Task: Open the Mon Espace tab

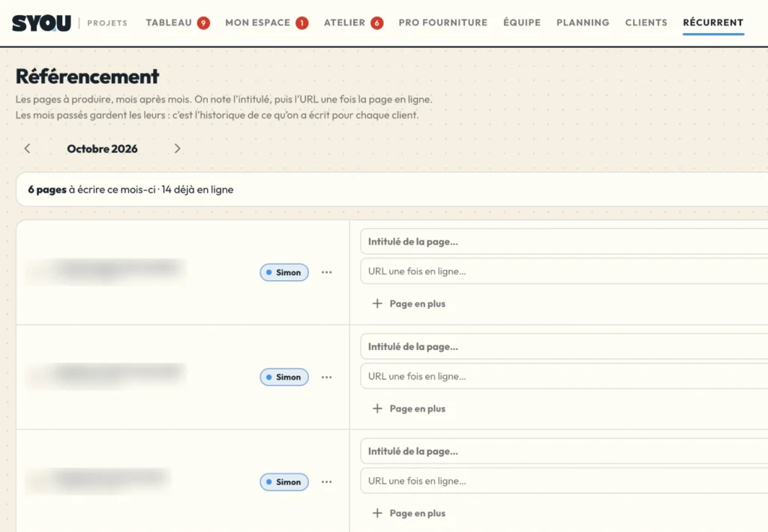Action: pos(258,22)
